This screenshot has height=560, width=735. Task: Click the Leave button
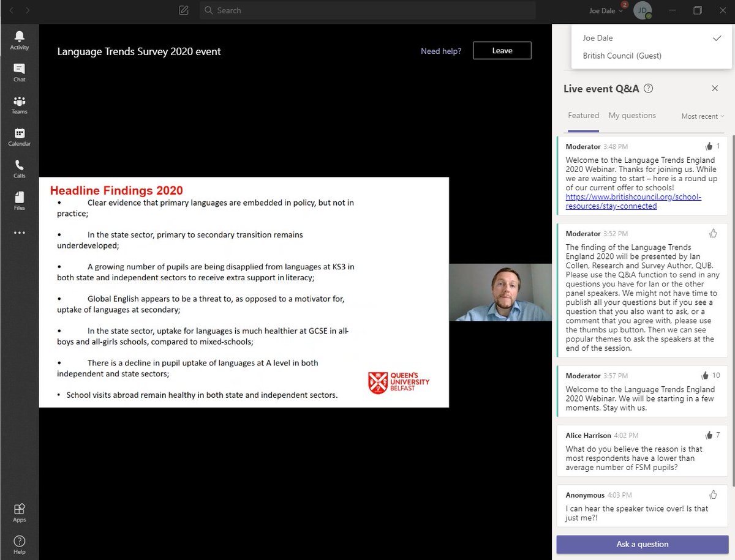point(502,51)
